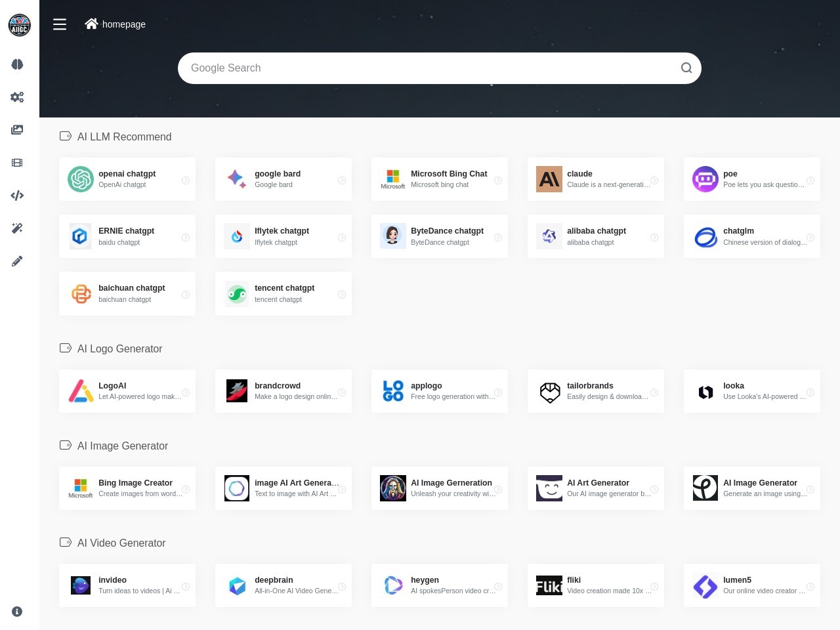The height and width of the screenshot is (630, 840).
Task: Open the gears icon in sidebar
Action: (x=17, y=97)
